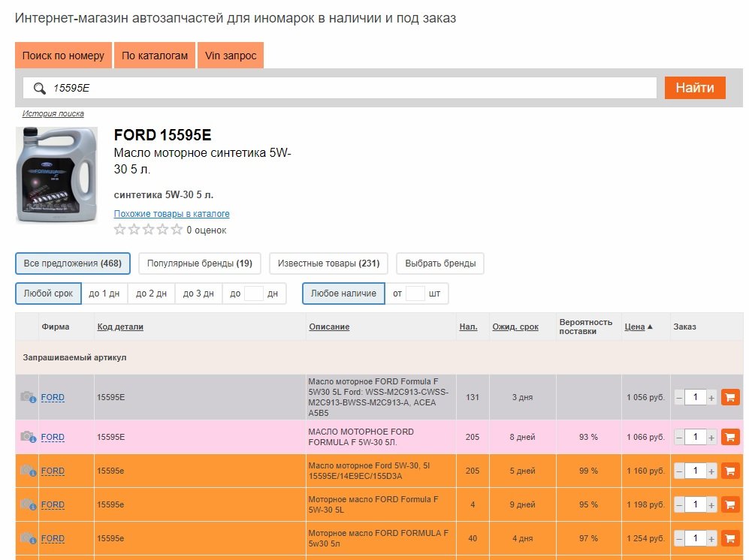
Task: Switch to the Поиск по номеру tab
Action: point(63,56)
